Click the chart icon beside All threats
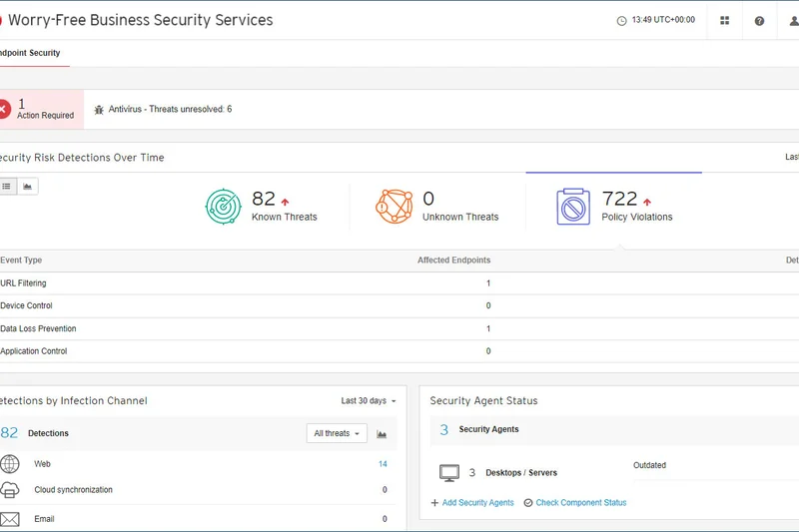The image size is (799, 532). click(x=382, y=434)
